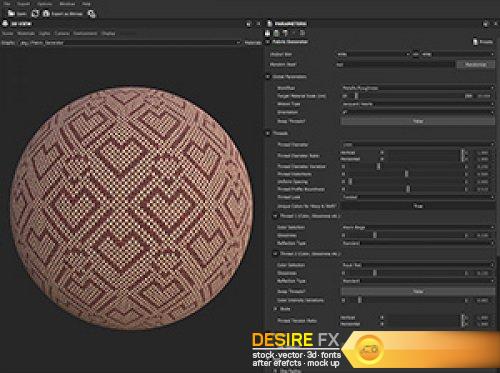Open the second Output Size dropdown
The height and width of the screenshot is (373, 500).
click(x=457, y=54)
